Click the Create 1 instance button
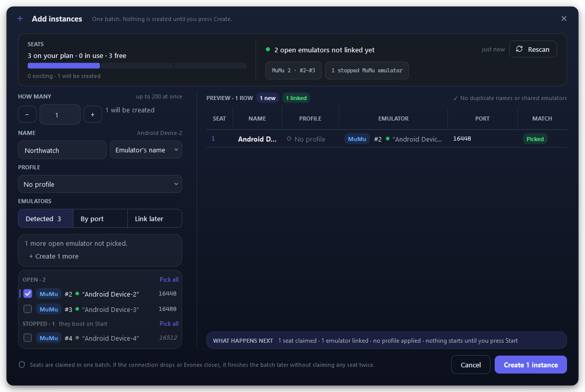This screenshot has height=392, width=585. pyautogui.click(x=531, y=365)
